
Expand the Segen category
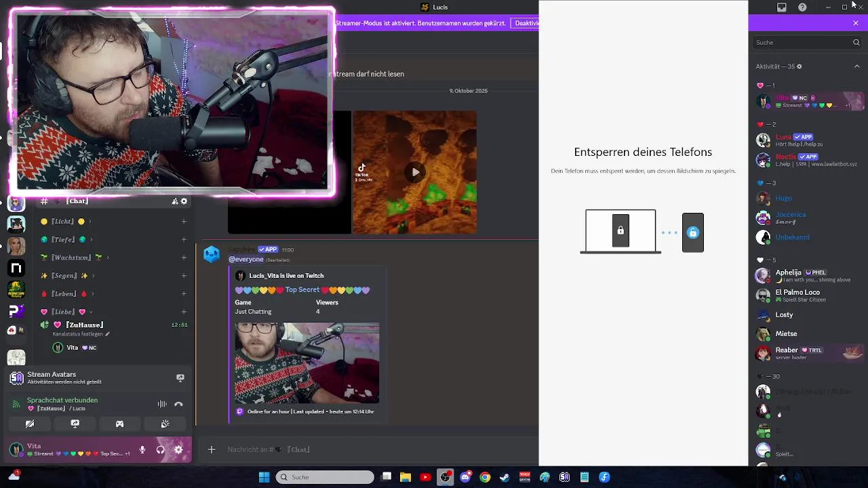coord(66,276)
